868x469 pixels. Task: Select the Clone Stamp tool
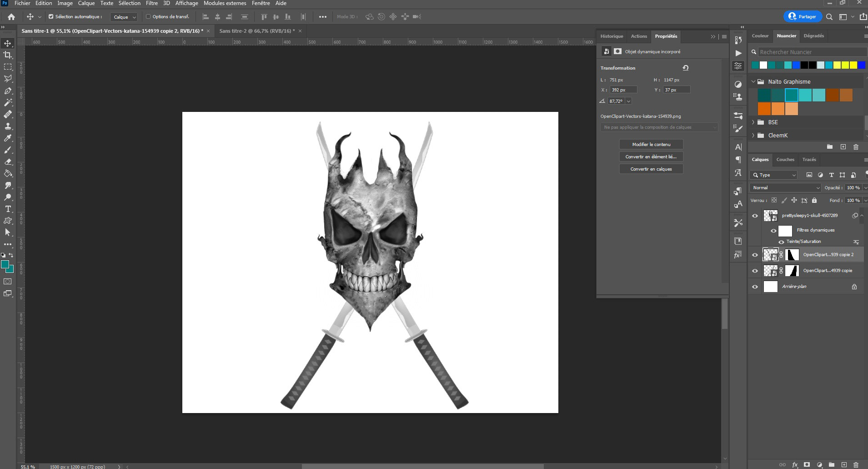8,126
